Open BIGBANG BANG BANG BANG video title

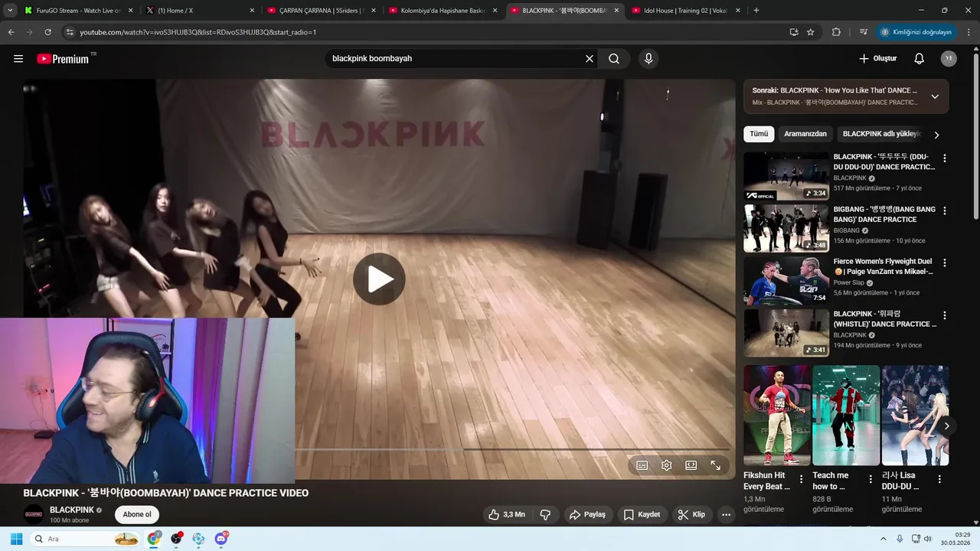(x=884, y=214)
